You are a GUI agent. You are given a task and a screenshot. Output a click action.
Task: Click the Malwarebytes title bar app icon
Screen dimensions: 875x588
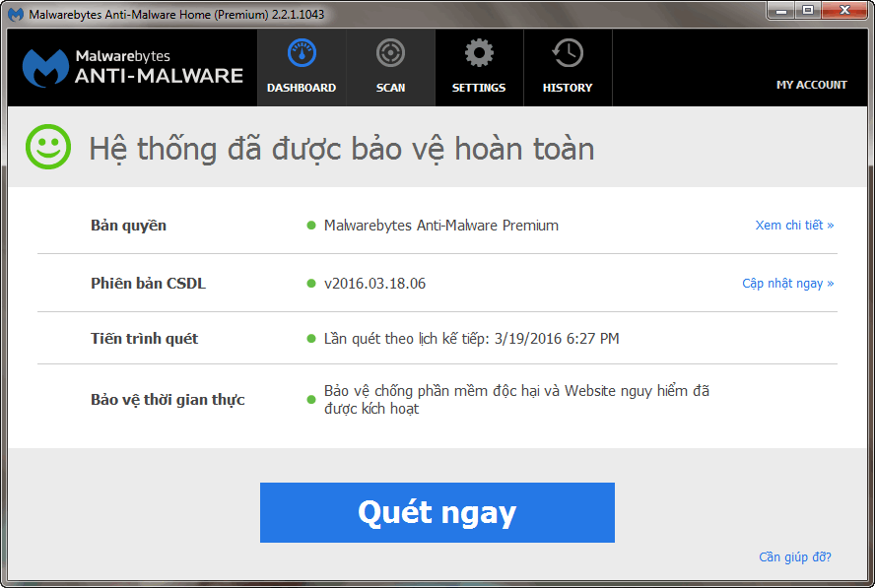(x=16, y=14)
